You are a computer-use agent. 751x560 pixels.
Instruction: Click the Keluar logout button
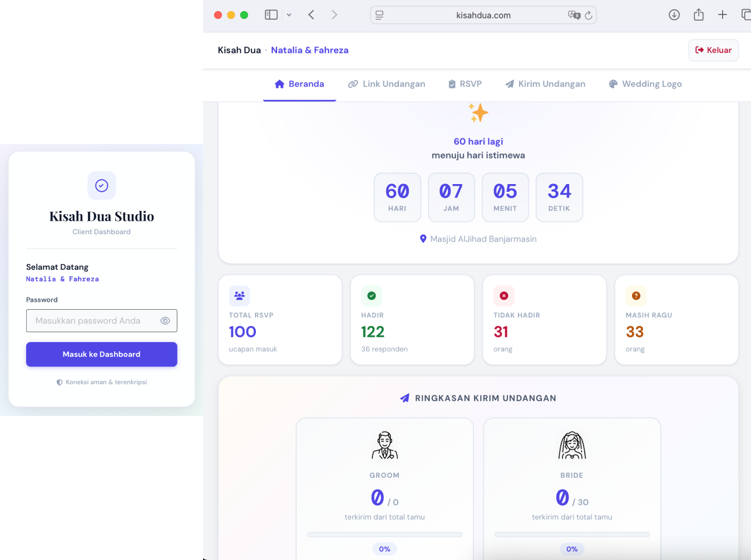(713, 50)
